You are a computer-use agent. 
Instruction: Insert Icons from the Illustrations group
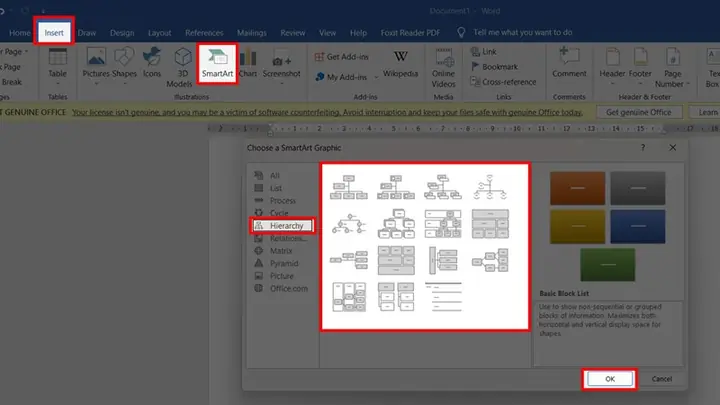click(152, 62)
